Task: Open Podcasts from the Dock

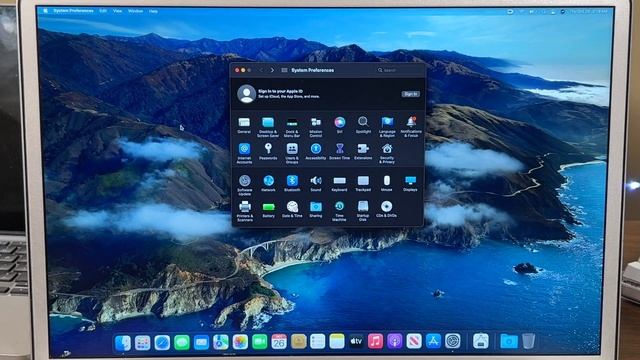Action: pos(395,341)
